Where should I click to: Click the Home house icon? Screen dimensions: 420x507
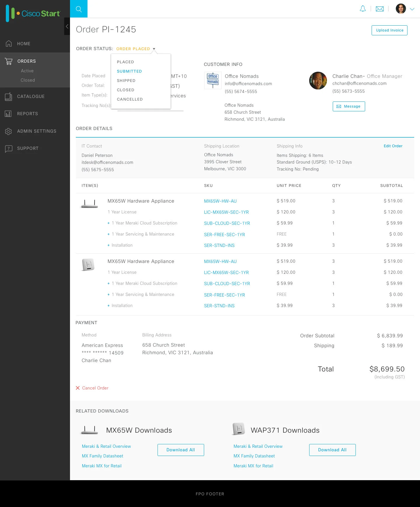coord(9,43)
